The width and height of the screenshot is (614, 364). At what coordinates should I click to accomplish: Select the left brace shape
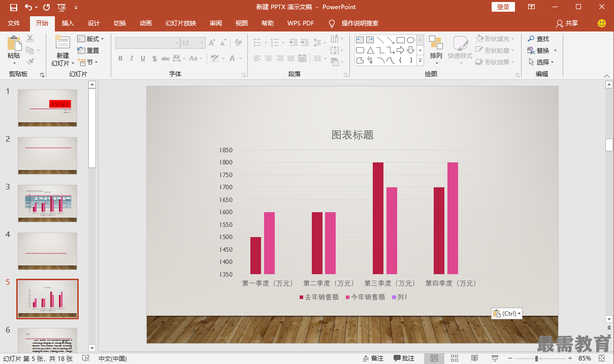(x=400, y=60)
